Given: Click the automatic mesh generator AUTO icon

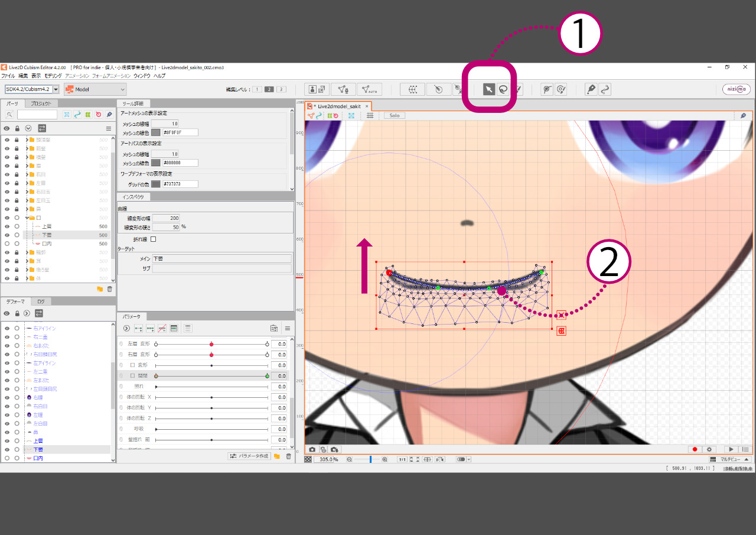Looking at the screenshot, I should [x=370, y=89].
